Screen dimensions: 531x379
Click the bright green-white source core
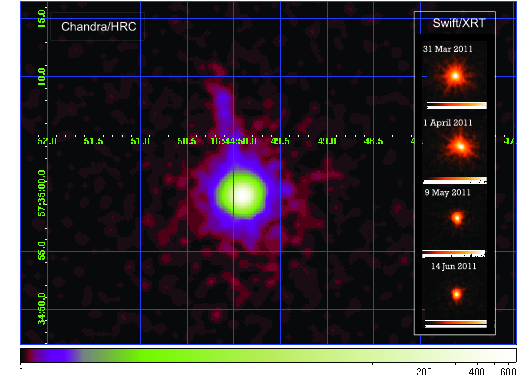coord(241,194)
